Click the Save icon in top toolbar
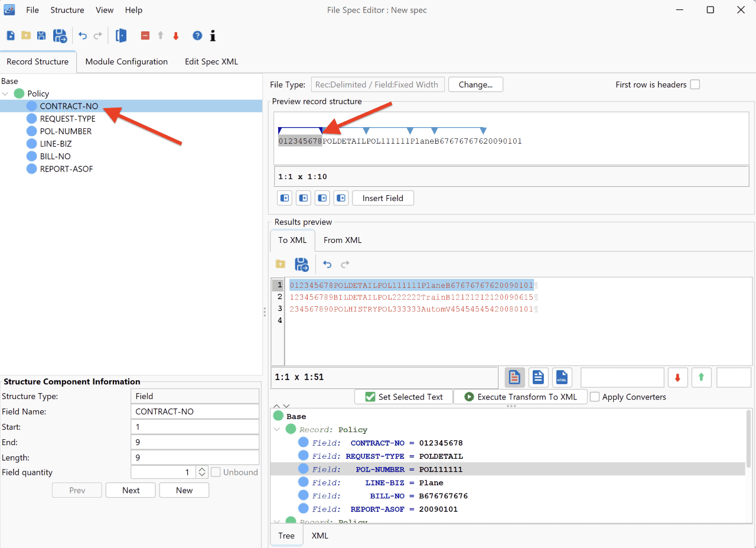 [41, 36]
